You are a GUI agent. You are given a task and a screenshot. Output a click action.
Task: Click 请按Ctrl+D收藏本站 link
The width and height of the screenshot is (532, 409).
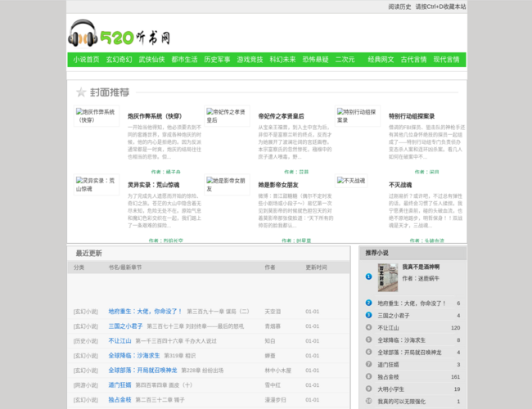pos(440,7)
